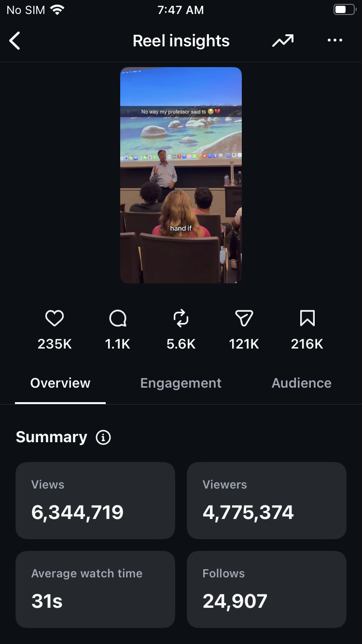362x644 pixels.
Task: Tap the 235K likes count
Action: tap(55, 344)
